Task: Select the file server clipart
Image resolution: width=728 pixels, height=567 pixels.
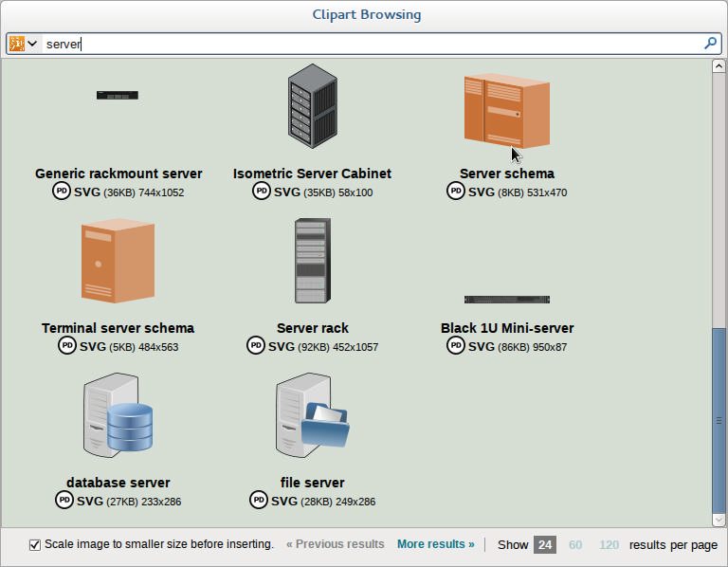Action: tap(313, 415)
